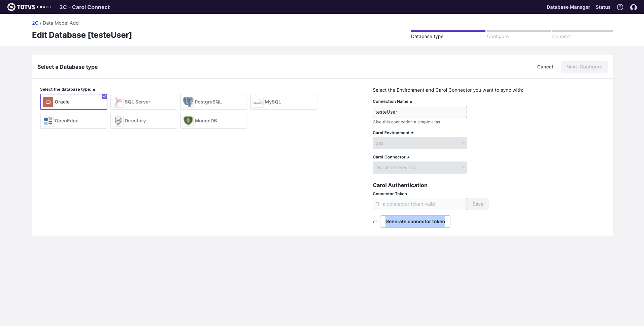Viewport: 644px width, 326px height.
Task: Click the TOTVS Carol logo
Action: click(30, 7)
